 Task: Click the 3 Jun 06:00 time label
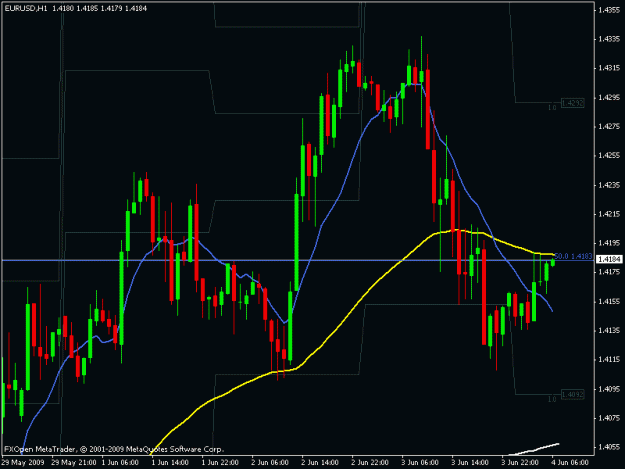pos(420,463)
